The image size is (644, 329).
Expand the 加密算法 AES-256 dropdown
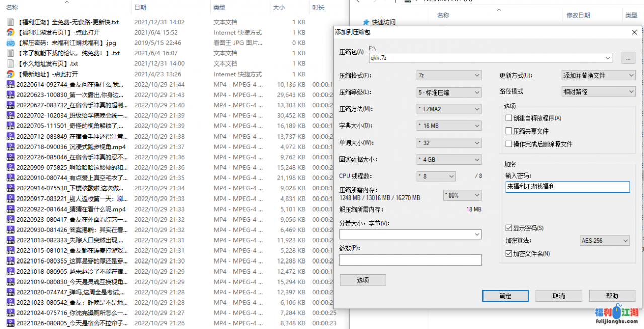coord(604,241)
